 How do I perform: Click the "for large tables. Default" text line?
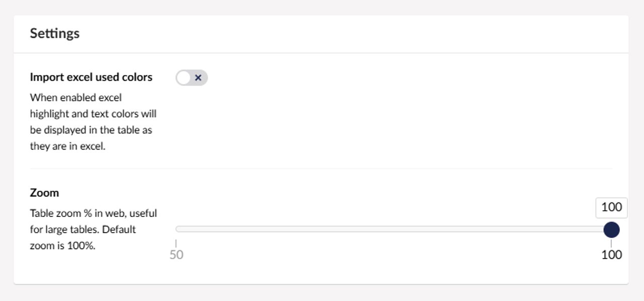pos(83,230)
